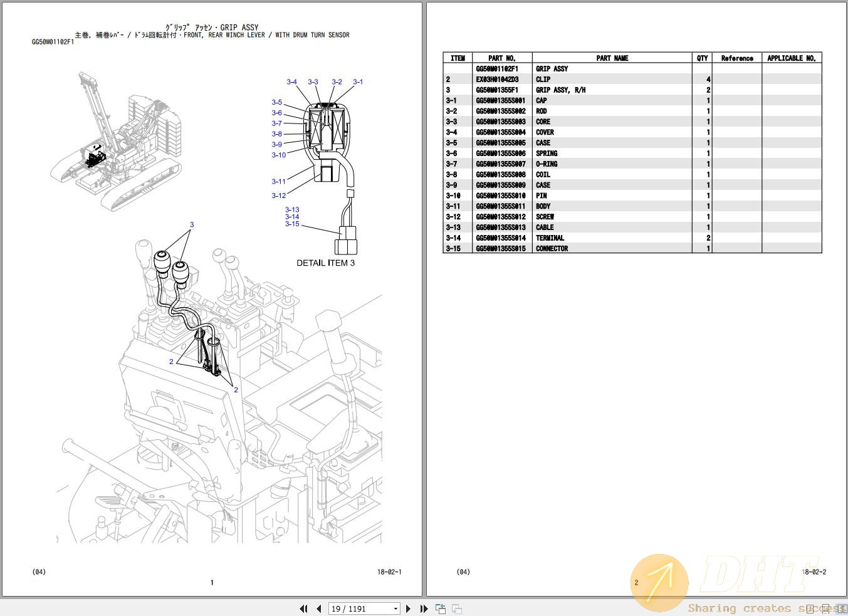This screenshot has height=616, width=848.
Task: Click the COIL part name
Action: click(543, 174)
